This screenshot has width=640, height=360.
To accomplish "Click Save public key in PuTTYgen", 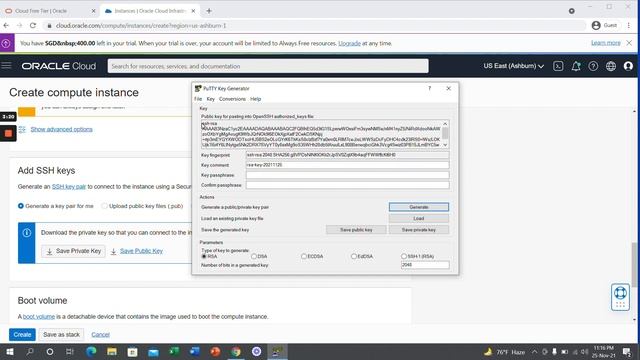I will (x=356, y=230).
